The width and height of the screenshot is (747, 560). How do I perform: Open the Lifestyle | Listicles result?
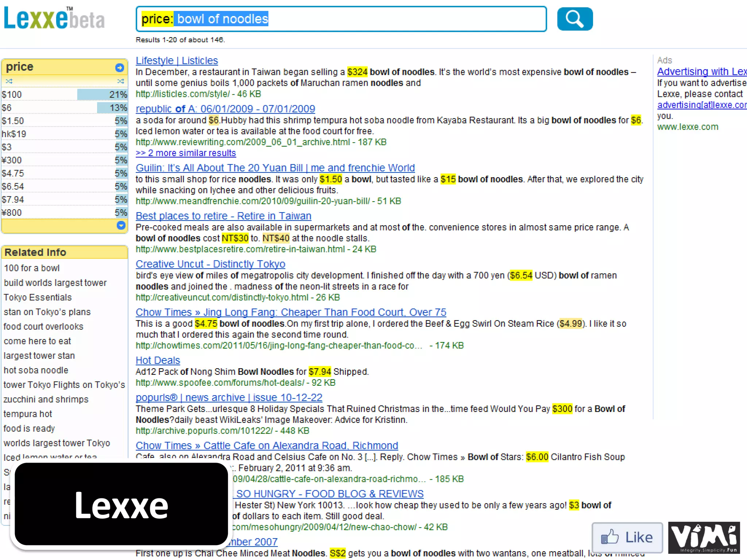coord(177,61)
